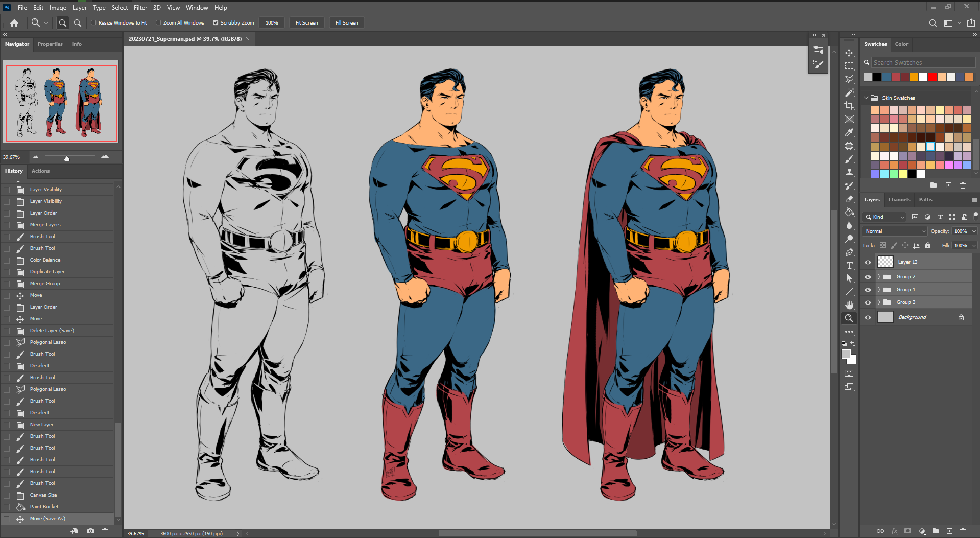This screenshot has height=538, width=980.
Task: Select the Frame tool
Action: pyautogui.click(x=849, y=119)
